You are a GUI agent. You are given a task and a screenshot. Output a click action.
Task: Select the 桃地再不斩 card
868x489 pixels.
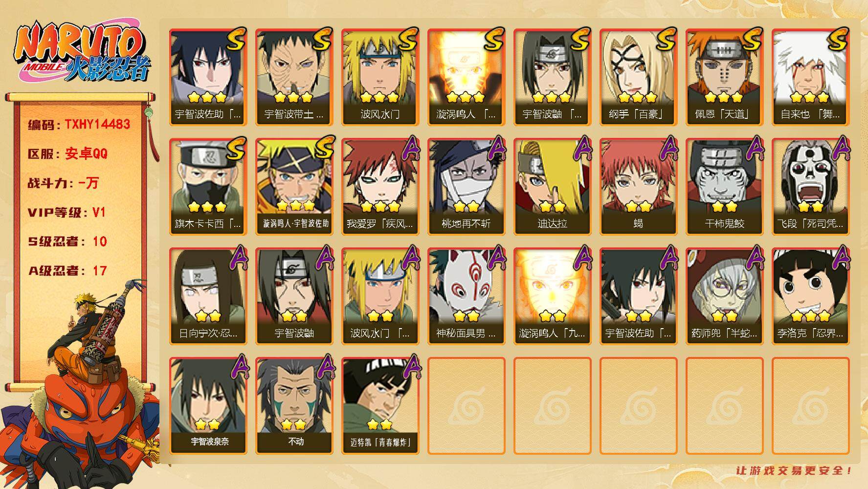click(x=466, y=186)
